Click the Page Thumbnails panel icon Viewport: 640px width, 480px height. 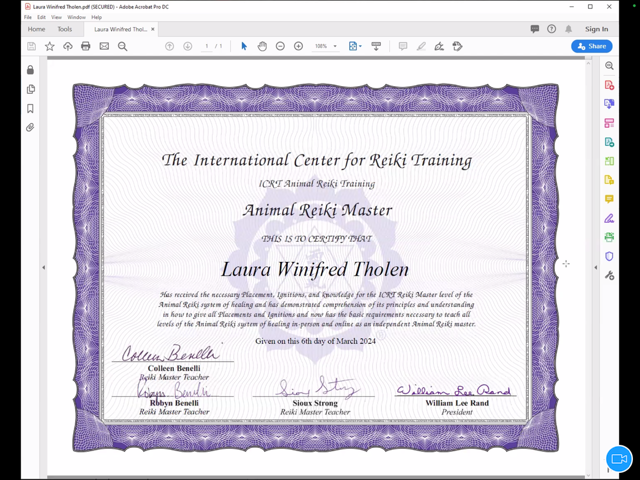pos(30,90)
